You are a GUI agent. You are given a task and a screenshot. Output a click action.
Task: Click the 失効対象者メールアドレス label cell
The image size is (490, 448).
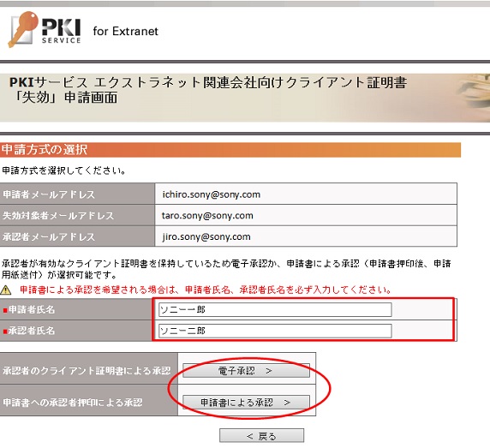(x=77, y=215)
